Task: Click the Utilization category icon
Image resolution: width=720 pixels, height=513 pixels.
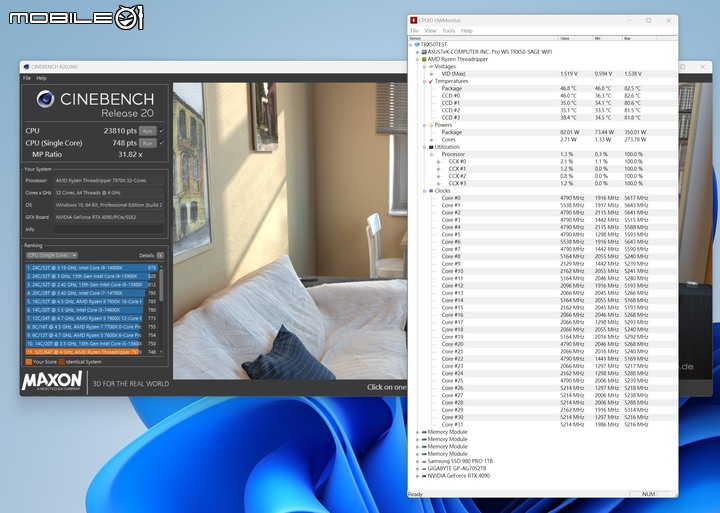Action: pyautogui.click(x=431, y=147)
